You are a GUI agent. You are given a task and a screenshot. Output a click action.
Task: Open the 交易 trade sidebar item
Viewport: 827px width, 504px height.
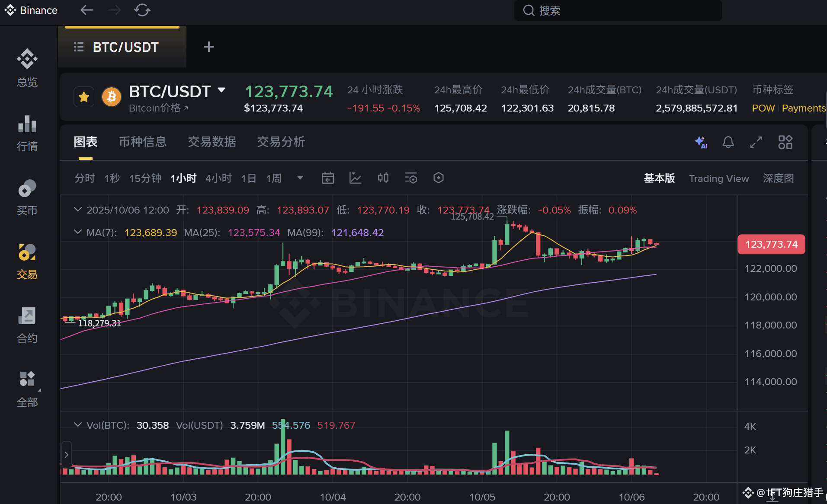tap(27, 261)
